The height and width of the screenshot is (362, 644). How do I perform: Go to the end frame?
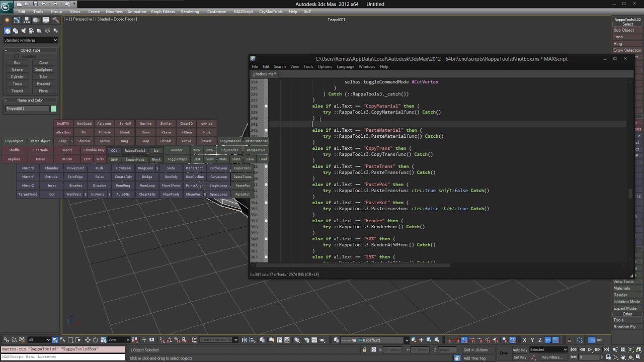point(606,349)
